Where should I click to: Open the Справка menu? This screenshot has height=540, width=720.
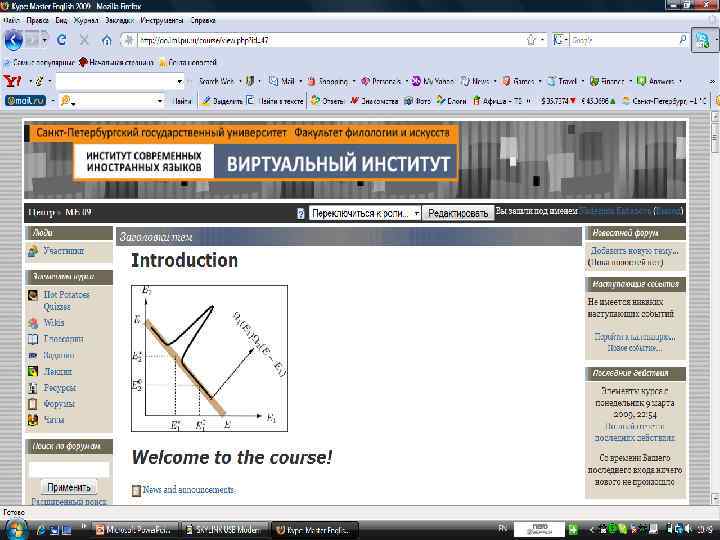(x=203, y=21)
